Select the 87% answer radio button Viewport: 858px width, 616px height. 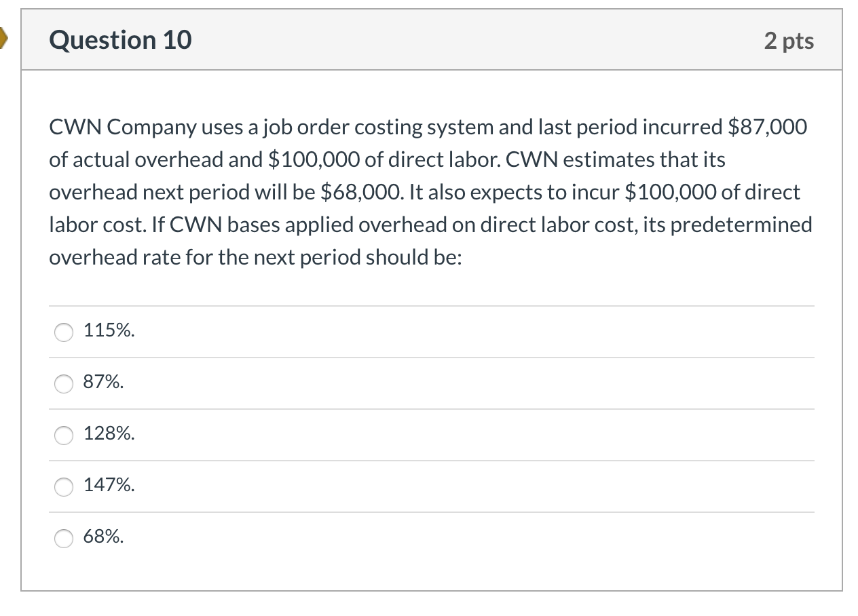pos(63,384)
